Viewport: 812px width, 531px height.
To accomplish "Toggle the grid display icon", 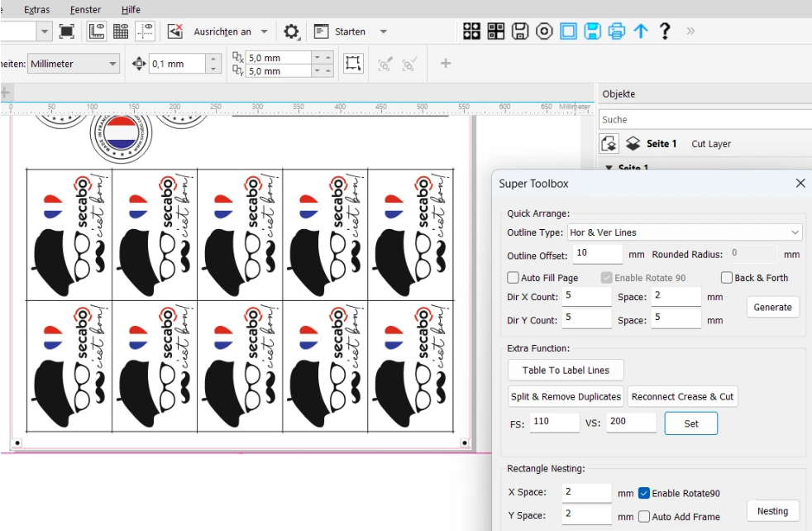I will point(121,31).
